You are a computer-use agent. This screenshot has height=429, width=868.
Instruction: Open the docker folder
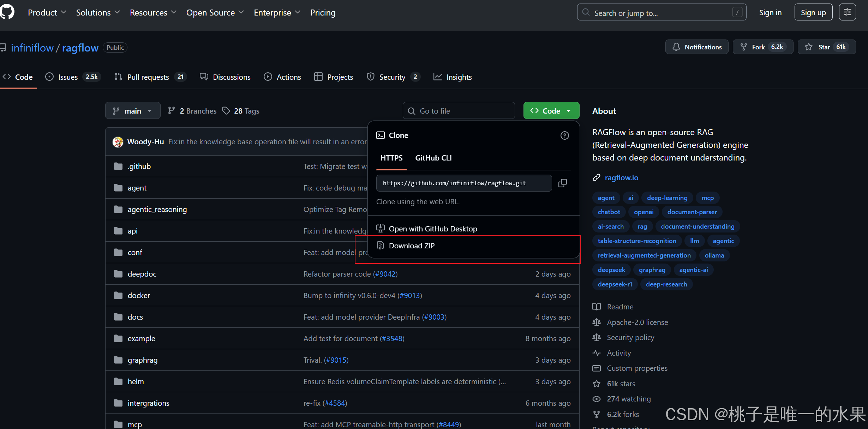[139, 296]
